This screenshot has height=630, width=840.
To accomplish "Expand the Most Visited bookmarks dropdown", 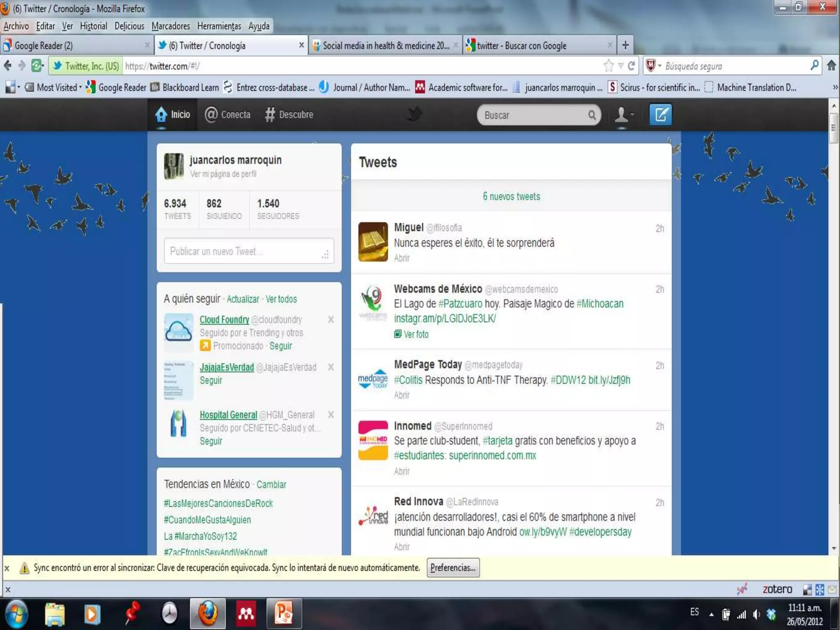I will point(57,87).
